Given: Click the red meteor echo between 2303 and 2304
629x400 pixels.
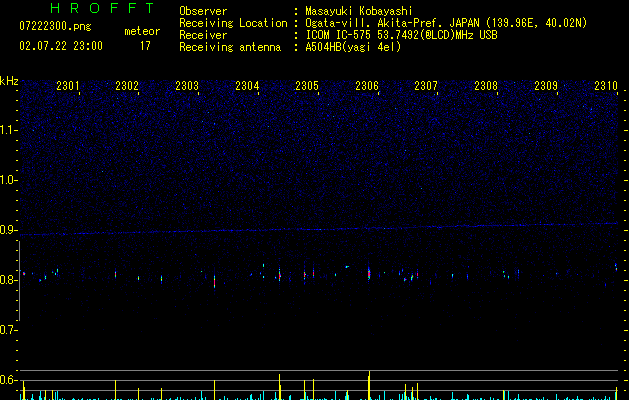Looking at the screenshot, I should 215,281.
